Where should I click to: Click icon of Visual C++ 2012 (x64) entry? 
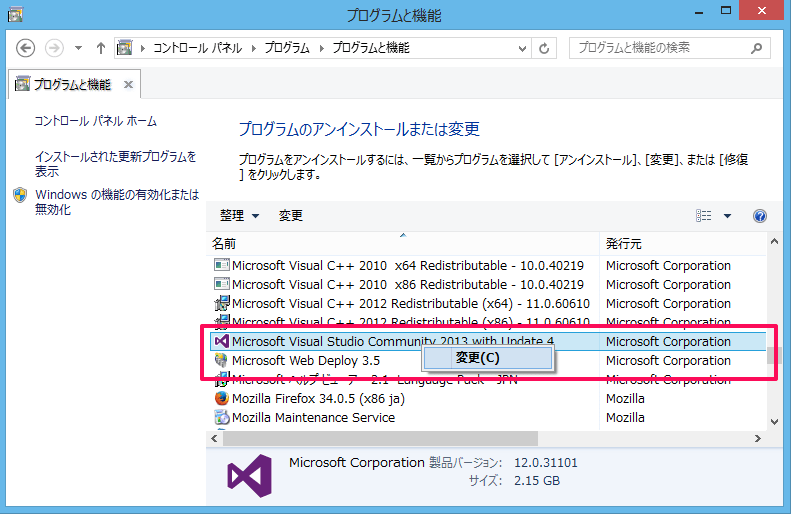pyautogui.click(x=222, y=303)
